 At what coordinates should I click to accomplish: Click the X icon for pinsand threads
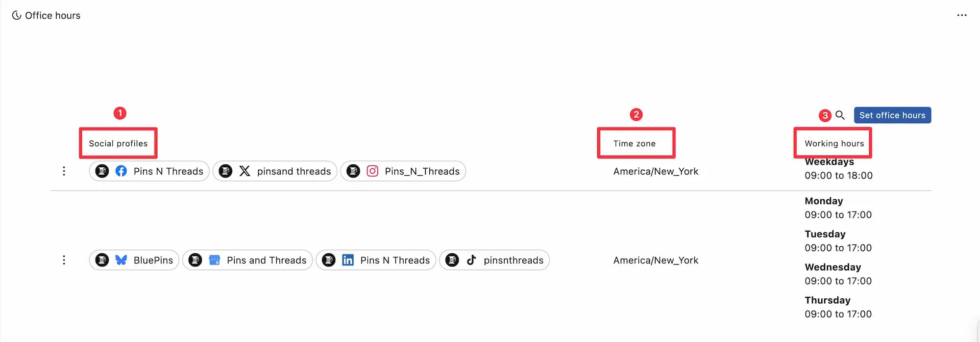point(245,171)
